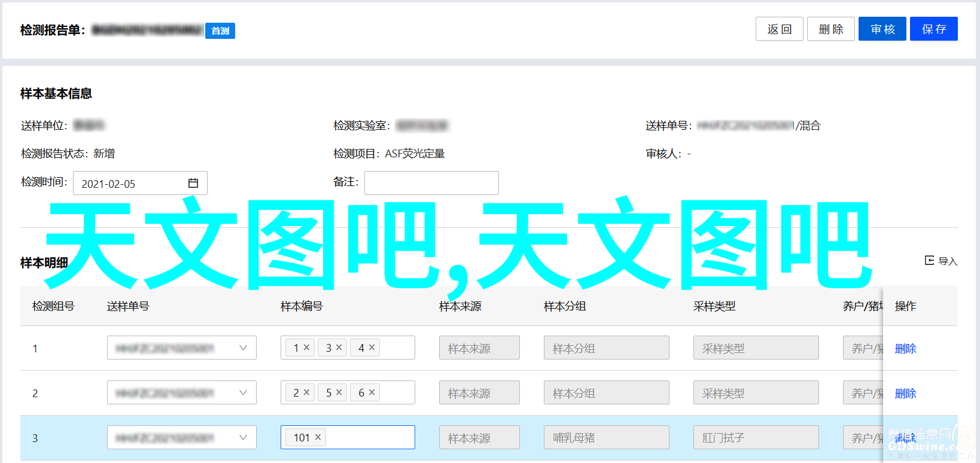This screenshot has width=980, height=463.
Task: Click the 审核 button
Action: (x=882, y=29)
